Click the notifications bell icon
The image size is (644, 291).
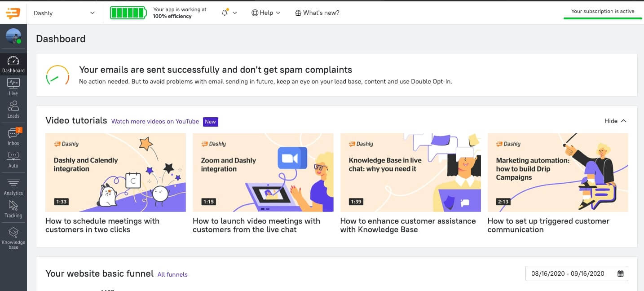(x=225, y=13)
